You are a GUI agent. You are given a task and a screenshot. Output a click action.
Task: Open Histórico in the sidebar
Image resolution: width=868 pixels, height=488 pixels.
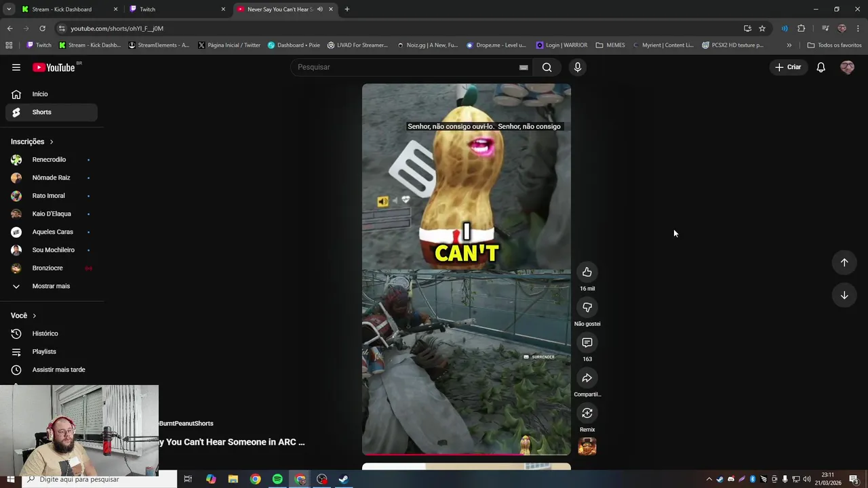click(52, 333)
